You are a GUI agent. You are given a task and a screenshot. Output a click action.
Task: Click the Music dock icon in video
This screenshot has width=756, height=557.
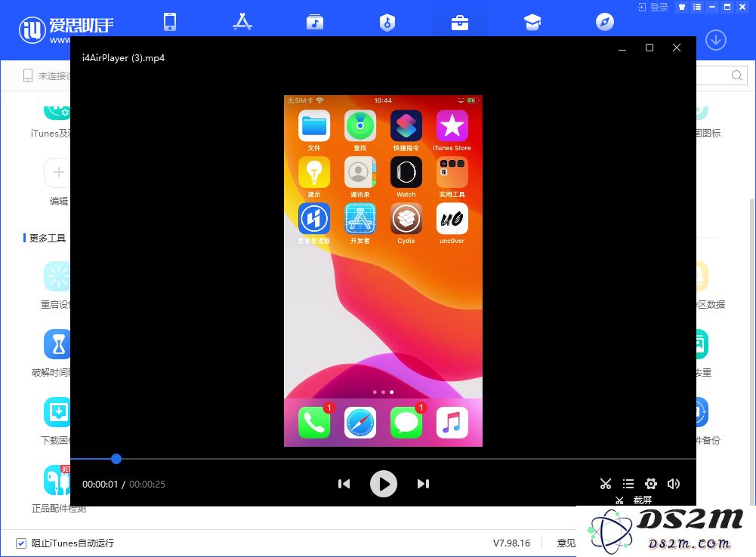coord(452,423)
